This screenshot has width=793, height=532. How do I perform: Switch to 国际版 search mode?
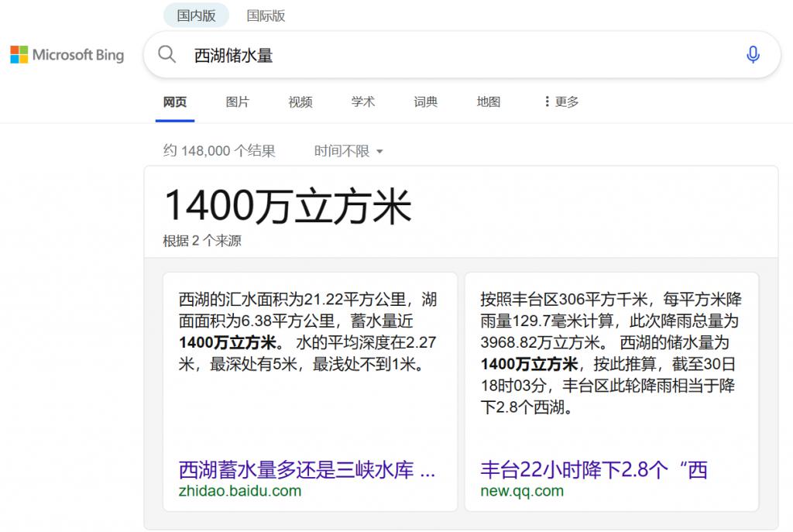point(266,15)
